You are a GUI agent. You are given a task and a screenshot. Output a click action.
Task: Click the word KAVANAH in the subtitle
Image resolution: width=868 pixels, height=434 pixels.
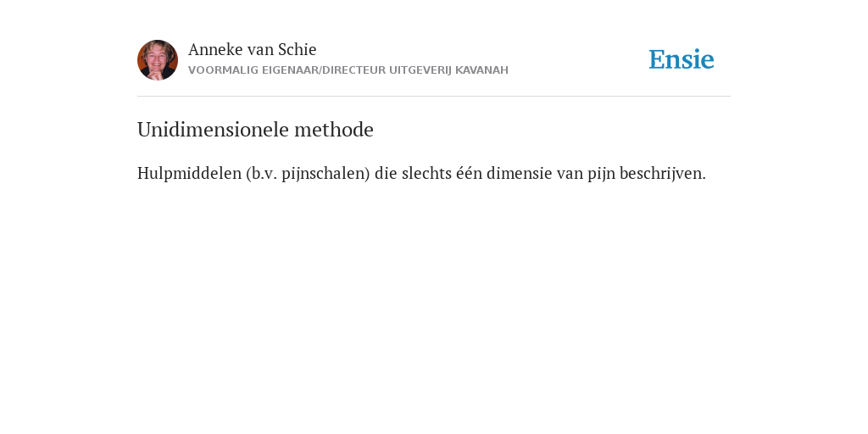pyautogui.click(x=481, y=70)
